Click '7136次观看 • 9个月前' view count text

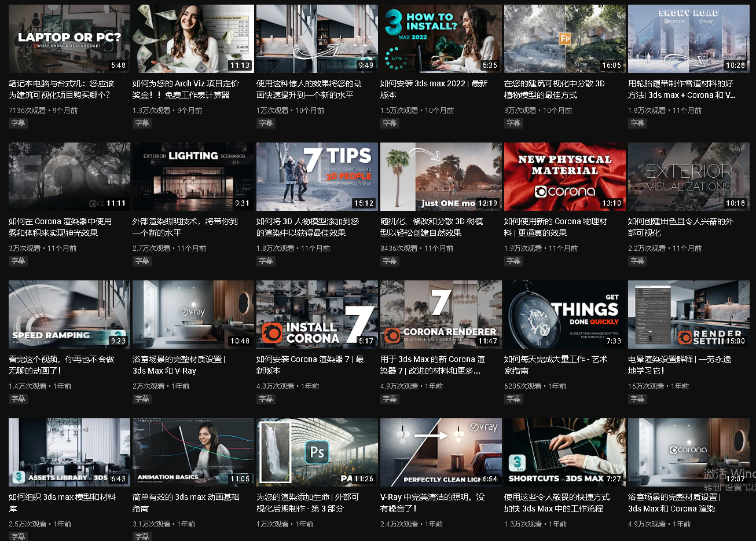(x=43, y=110)
